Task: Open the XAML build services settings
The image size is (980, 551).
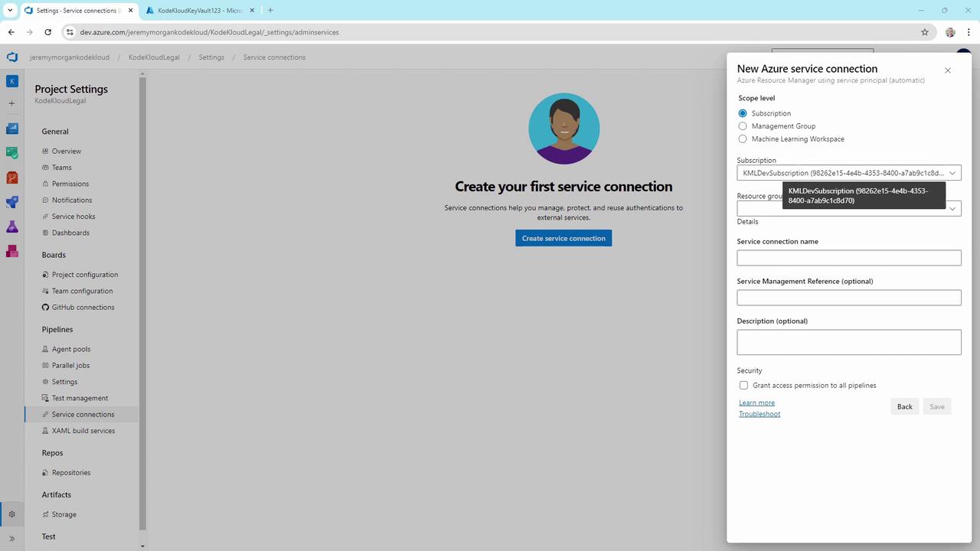Action: pyautogui.click(x=83, y=431)
